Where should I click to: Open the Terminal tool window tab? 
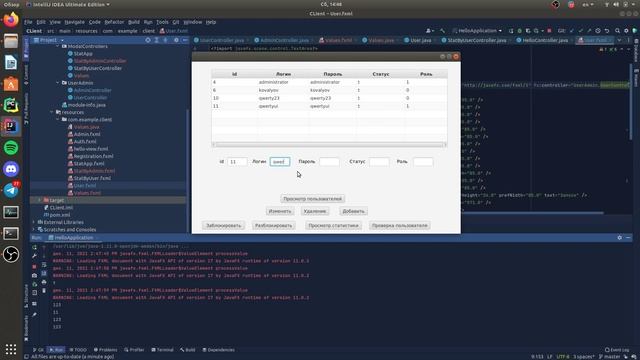click(x=162, y=350)
